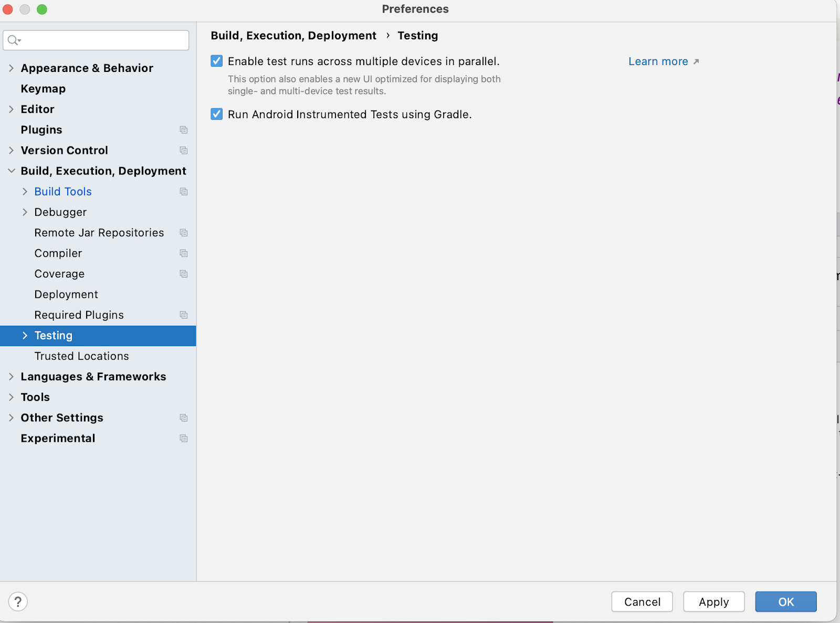Click project-level icon next to Required Plugins
This screenshot has height=623, width=840.
click(x=184, y=315)
